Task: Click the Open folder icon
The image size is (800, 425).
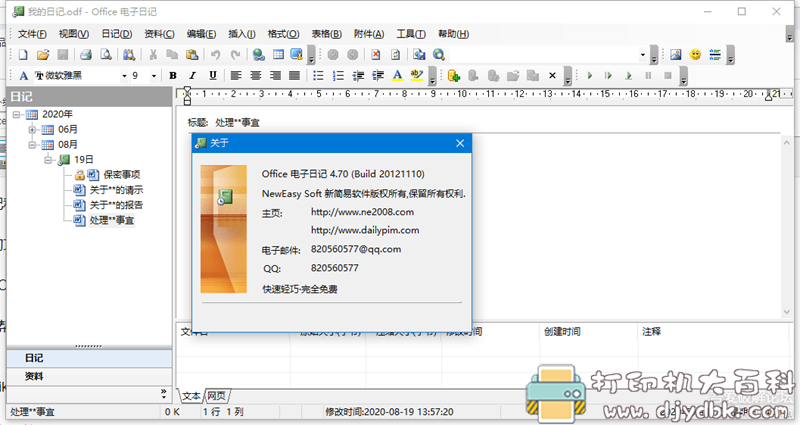Action: (43, 55)
